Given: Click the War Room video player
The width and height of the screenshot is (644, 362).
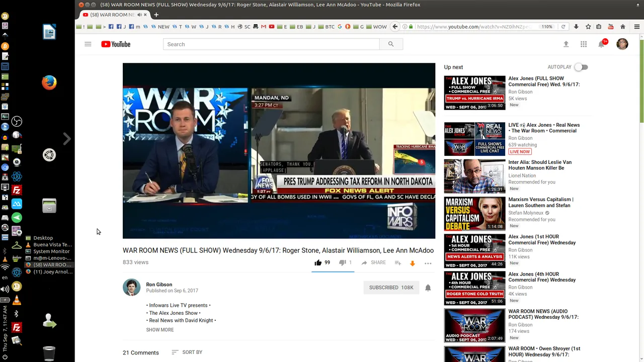Looking at the screenshot, I should (x=279, y=151).
